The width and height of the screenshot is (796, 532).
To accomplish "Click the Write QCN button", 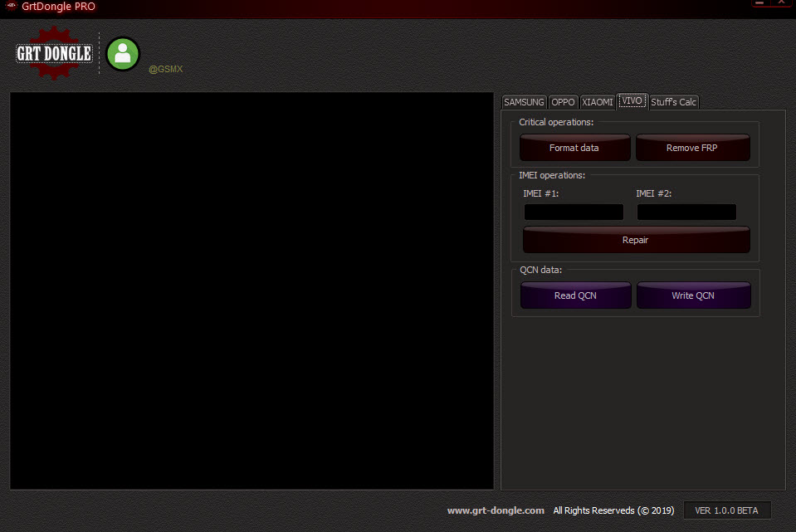I will [693, 295].
